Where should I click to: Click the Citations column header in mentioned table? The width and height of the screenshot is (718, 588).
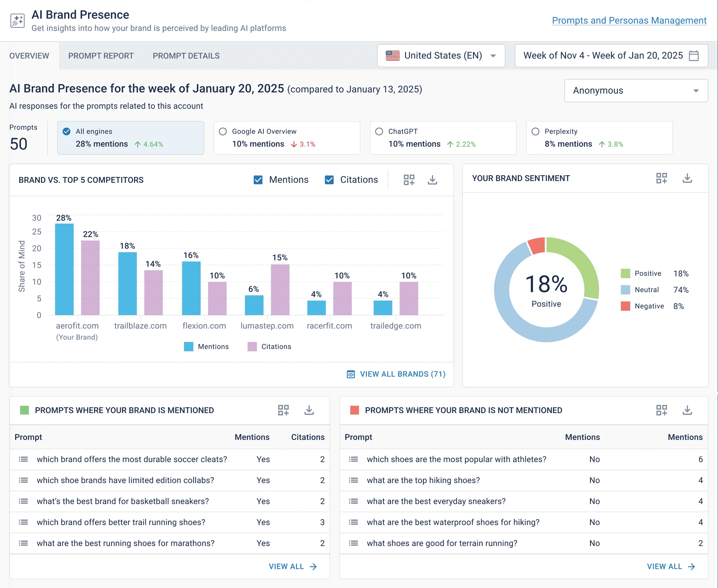[x=308, y=437]
